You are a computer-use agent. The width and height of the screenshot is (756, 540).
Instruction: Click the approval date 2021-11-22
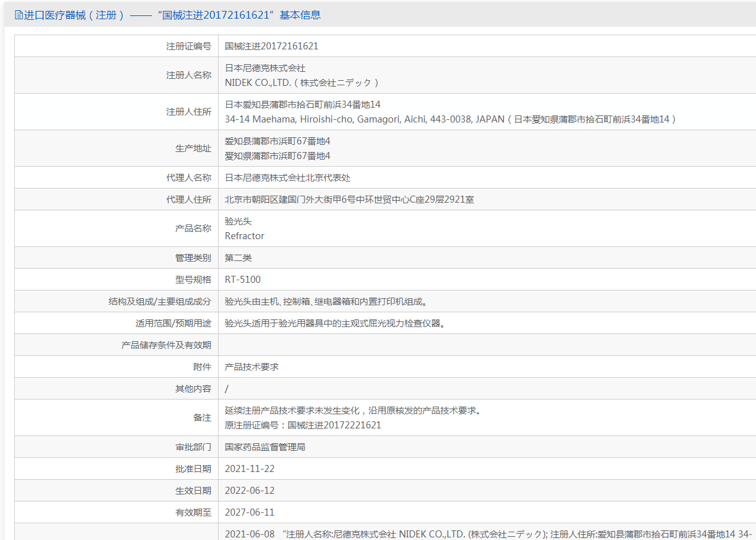click(249, 469)
